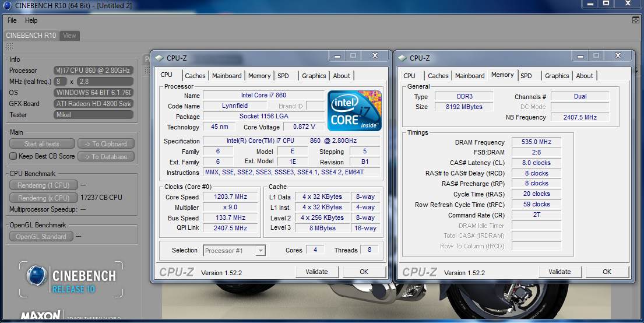The width and height of the screenshot is (644, 323).
Task: Click the icon in the right CPU-Z title bar
Action: pos(403,58)
